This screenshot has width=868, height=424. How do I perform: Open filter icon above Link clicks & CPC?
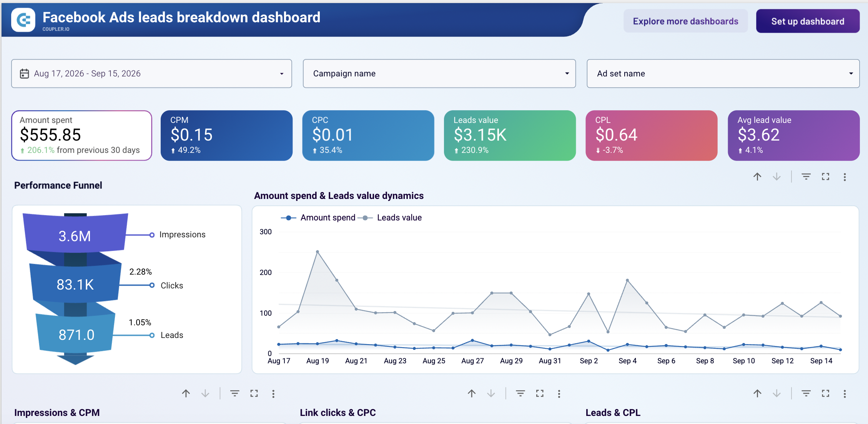click(520, 393)
